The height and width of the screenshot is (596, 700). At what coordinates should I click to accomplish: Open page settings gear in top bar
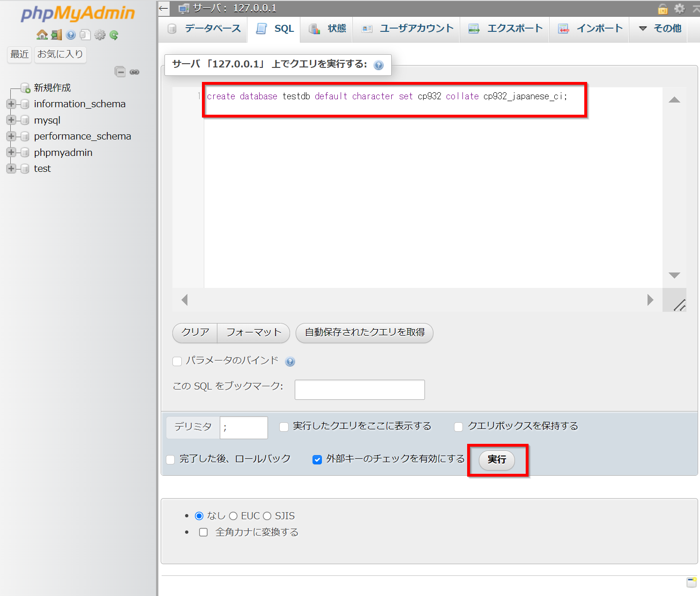coord(679,8)
